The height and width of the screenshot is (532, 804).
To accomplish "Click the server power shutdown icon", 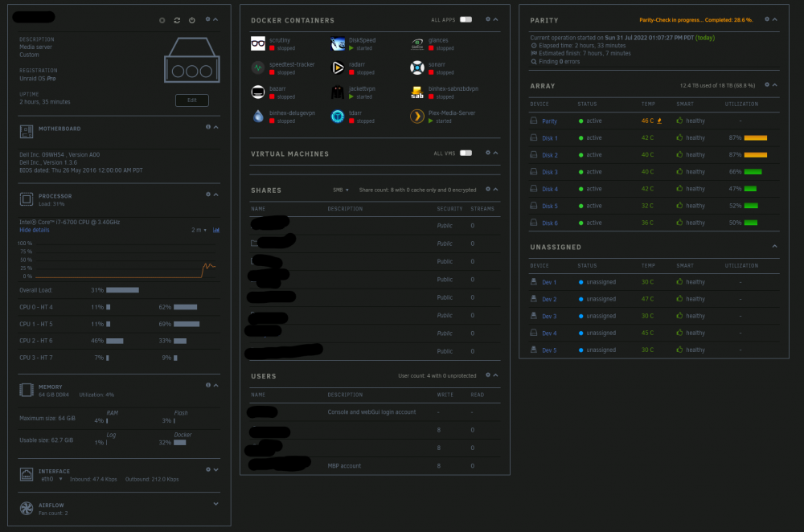I will pyautogui.click(x=192, y=21).
